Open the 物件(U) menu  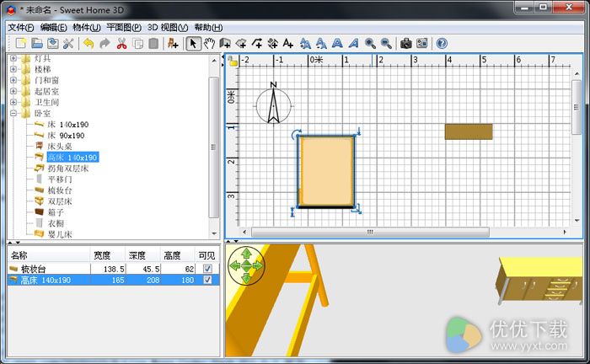[x=87, y=28]
